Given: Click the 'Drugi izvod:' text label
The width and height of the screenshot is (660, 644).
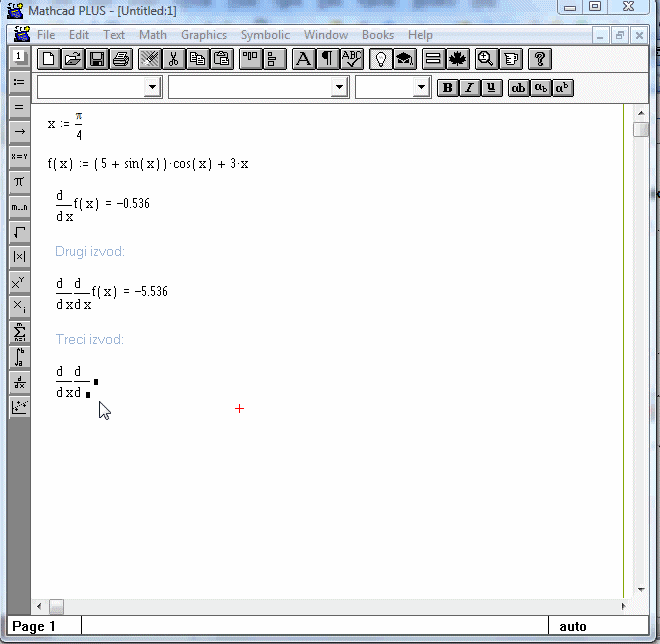Looking at the screenshot, I should tap(90, 251).
